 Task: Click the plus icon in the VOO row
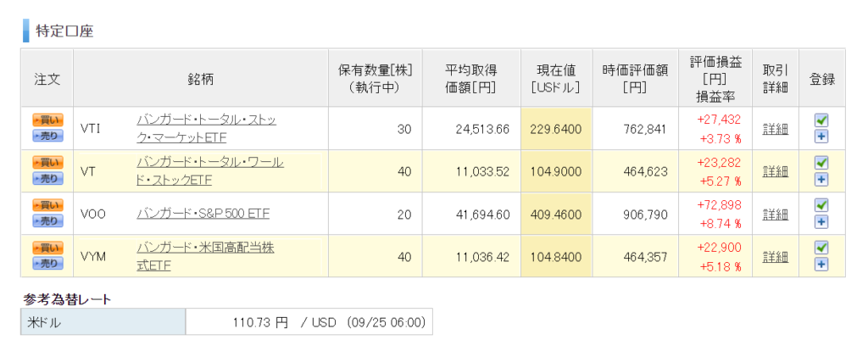[822, 221]
